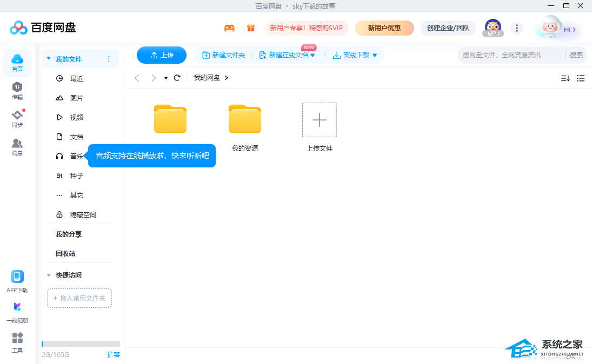The image size is (592, 364).
Task: Click the gift box icon
Action: pos(251,28)
